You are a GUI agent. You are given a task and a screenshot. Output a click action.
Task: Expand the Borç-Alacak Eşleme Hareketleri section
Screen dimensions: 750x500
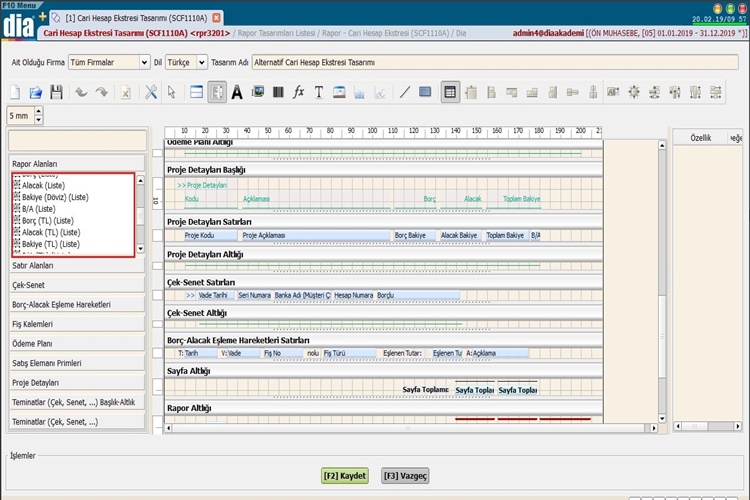77,305
